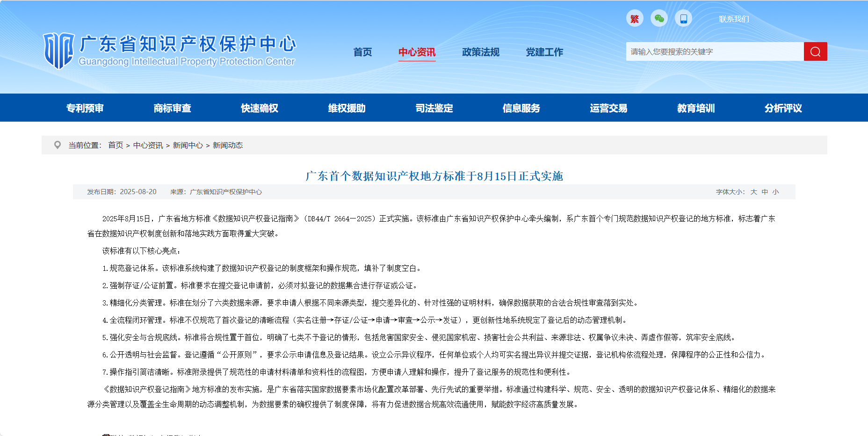Click the paragraph starting 5.强化安全与合规底线
This screenshot has height=436, width=868.
pos(420,337)
